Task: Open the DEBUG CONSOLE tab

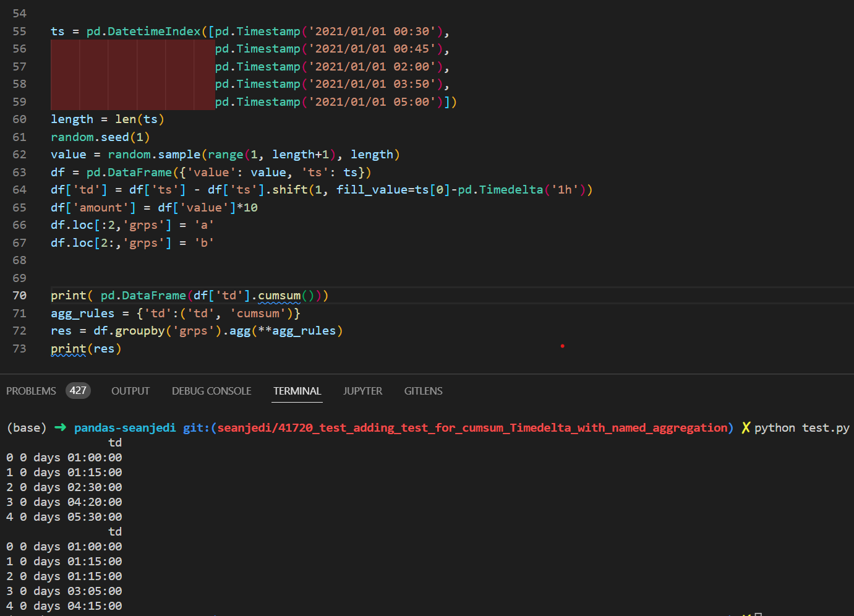Action: (211, 391)
